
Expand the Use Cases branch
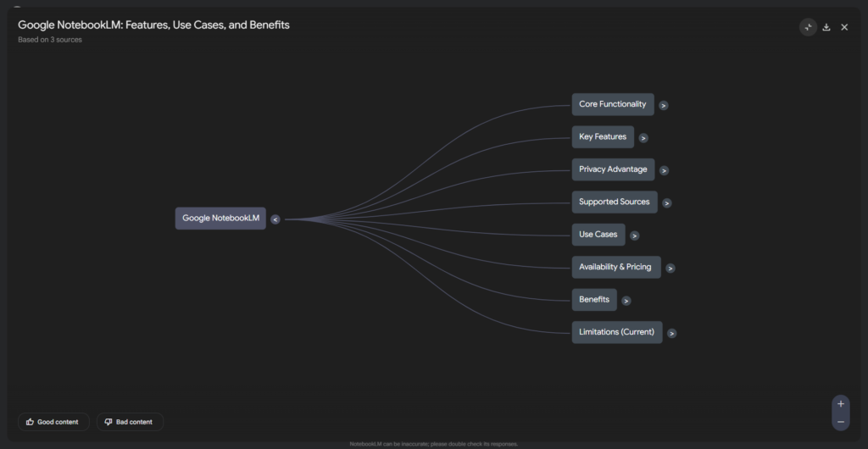pyautogui.click(x=634, y=236)
